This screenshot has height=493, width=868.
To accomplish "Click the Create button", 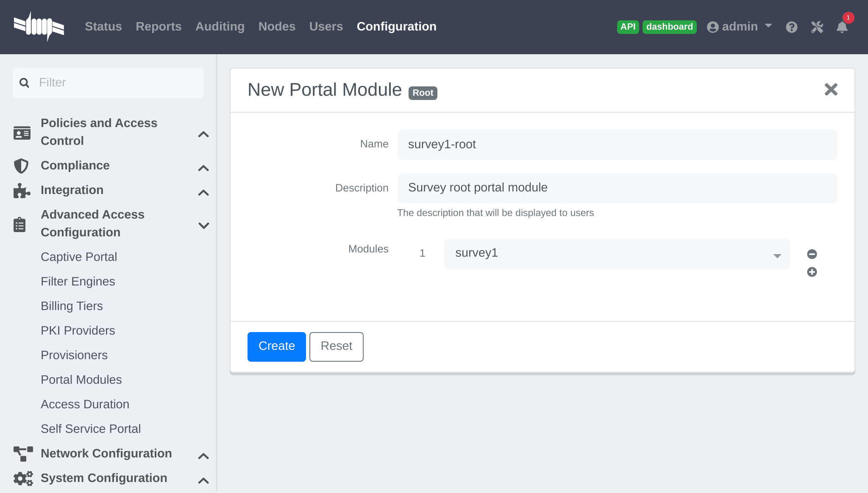I will tap(276, 346).
